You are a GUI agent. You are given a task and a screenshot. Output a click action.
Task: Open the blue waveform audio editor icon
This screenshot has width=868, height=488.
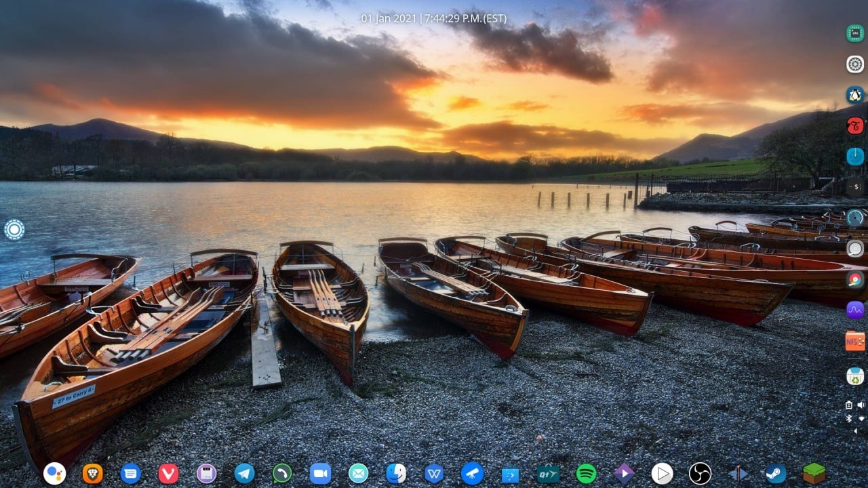[738, 473]
